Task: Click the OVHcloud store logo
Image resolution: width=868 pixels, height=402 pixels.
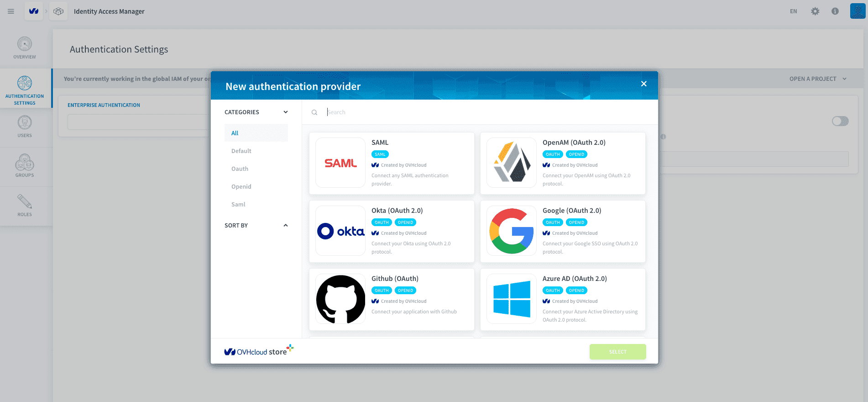Action: click(x=259, y=351)
